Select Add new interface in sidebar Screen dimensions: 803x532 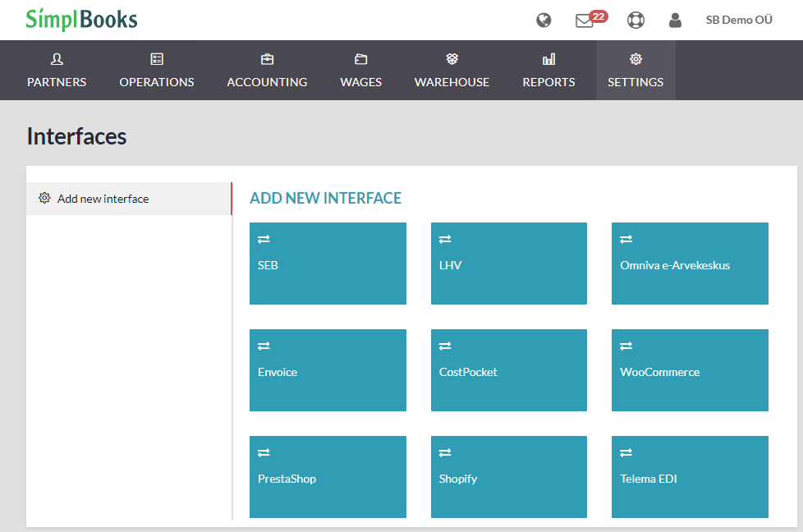129,199
